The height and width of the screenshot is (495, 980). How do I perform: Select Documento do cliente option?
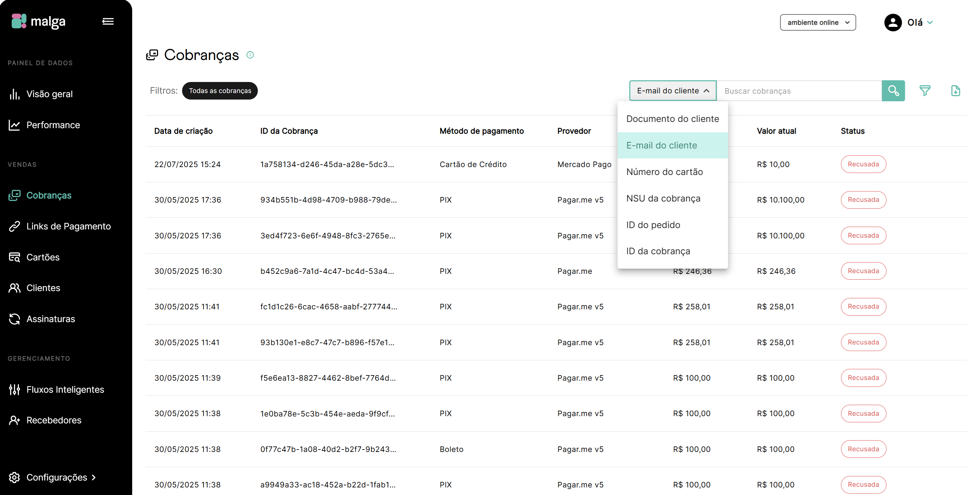point(672,119)
